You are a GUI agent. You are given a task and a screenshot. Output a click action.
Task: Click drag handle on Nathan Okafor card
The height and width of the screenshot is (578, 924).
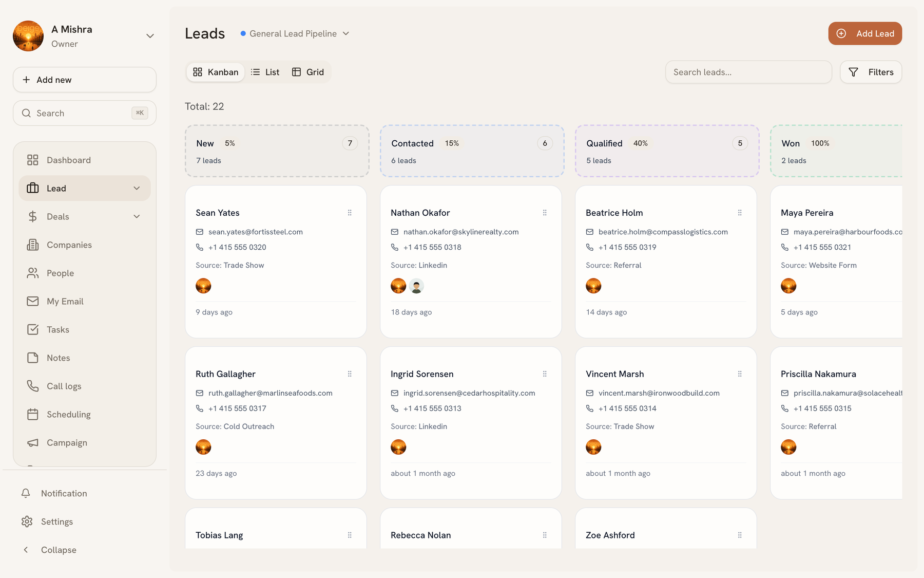(545, 213)
